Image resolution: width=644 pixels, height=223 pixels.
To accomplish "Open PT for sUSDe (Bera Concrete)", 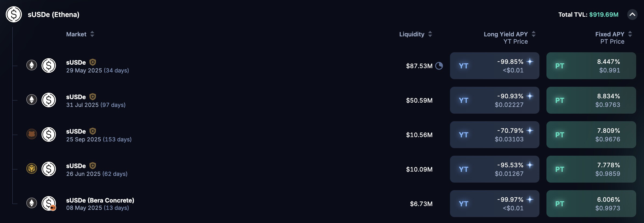I will [591, 204].
